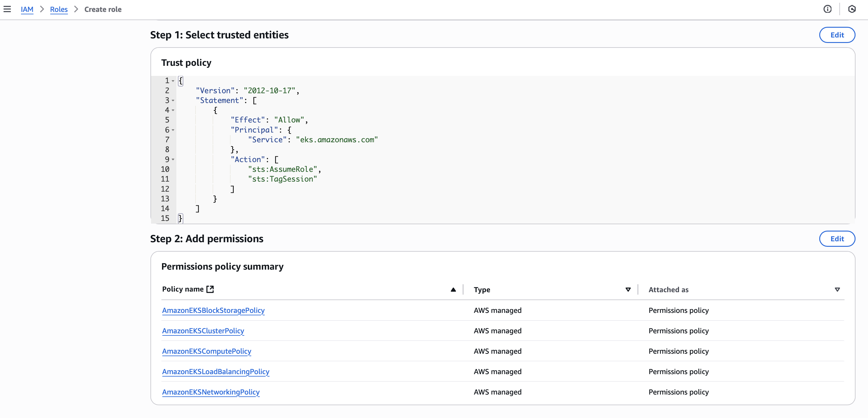Click the "sts:AssumeRole" line in the editor

click(283, 169)
